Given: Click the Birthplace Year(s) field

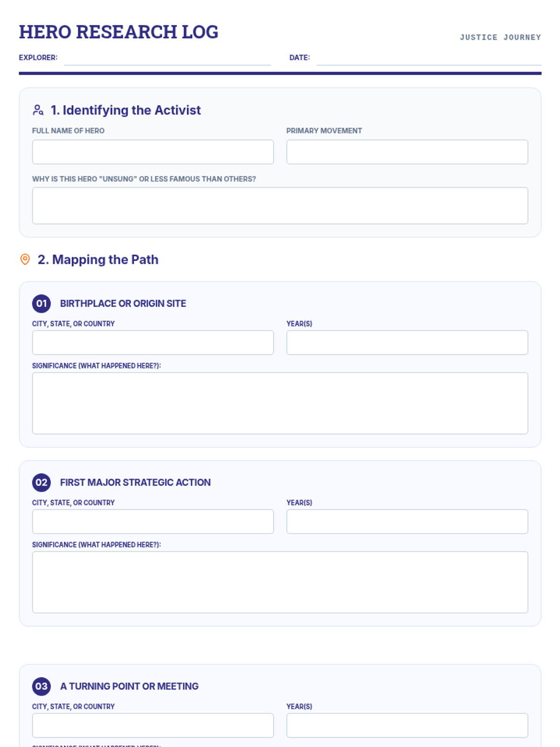Looking at the screenshot, I should click(407, 343).
